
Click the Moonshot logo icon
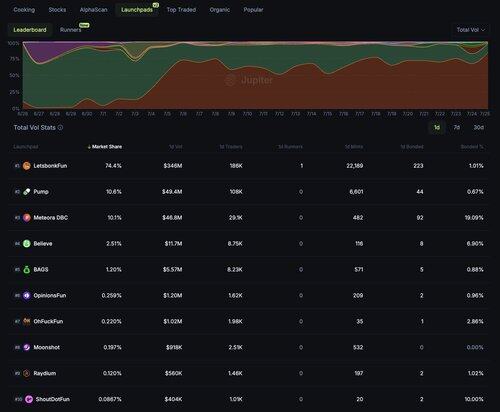27,347
